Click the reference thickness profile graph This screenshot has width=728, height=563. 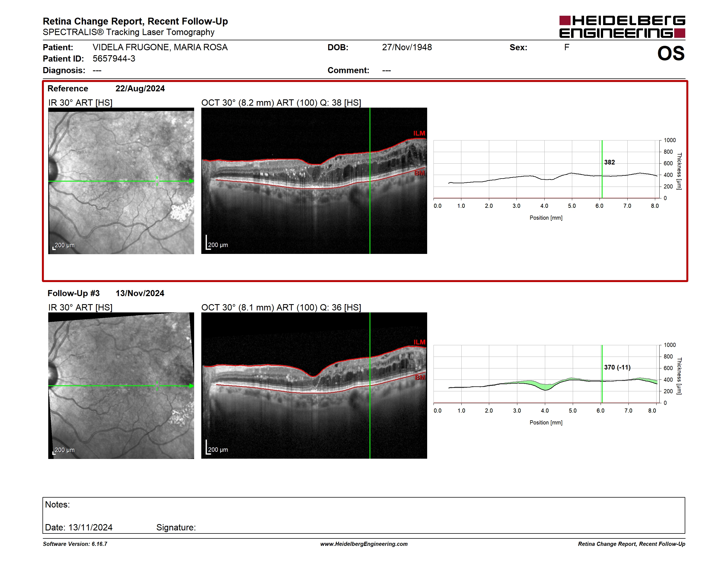point(546,169)
